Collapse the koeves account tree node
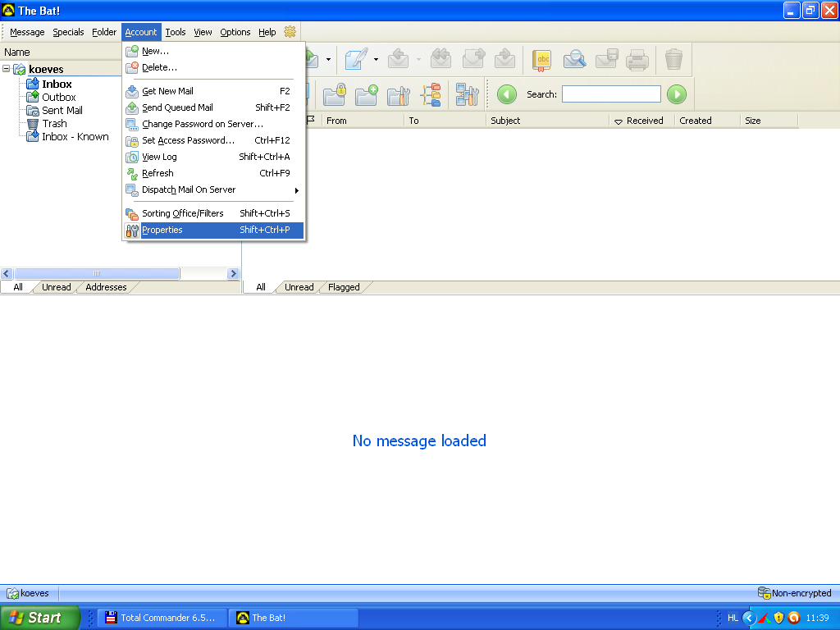Image resolution: width=840 pixels, height=630 pixels. (7, 69)
